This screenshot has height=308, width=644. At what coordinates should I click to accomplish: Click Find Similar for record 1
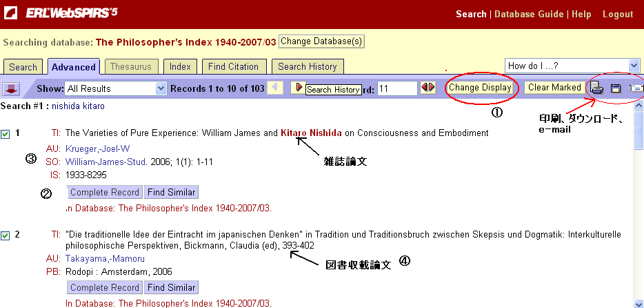[x=171, y=192]
